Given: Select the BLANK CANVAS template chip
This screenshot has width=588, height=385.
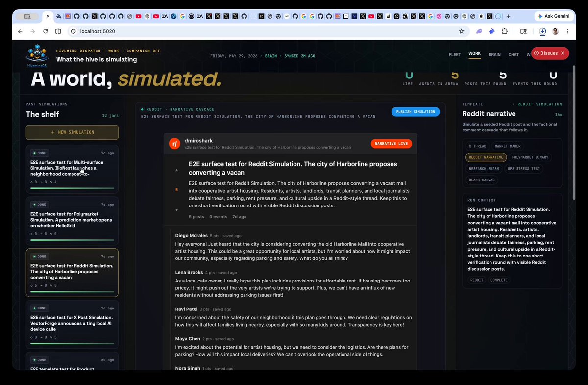Looking at the screenshot, I should point(481,180).
